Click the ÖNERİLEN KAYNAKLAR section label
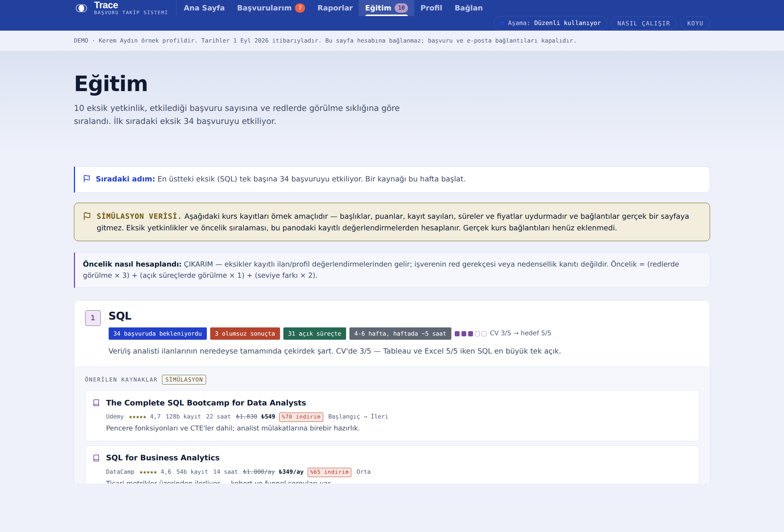Screen dimensions: 784x532 click(121, 380)
